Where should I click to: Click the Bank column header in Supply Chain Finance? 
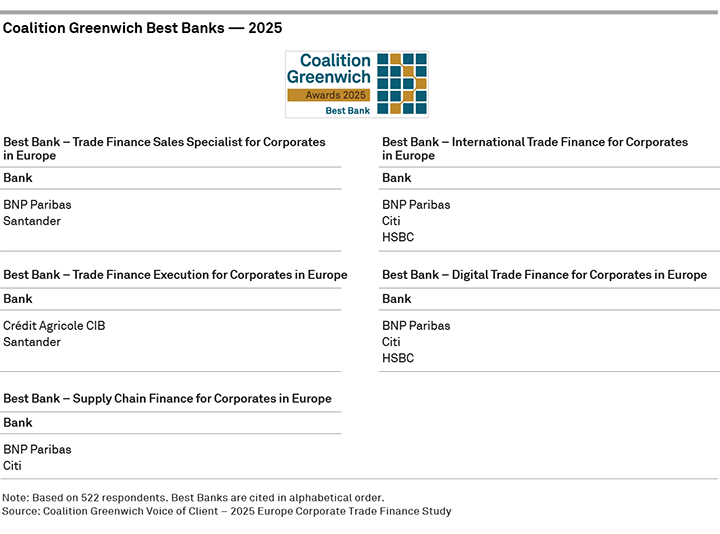point(18,423)
